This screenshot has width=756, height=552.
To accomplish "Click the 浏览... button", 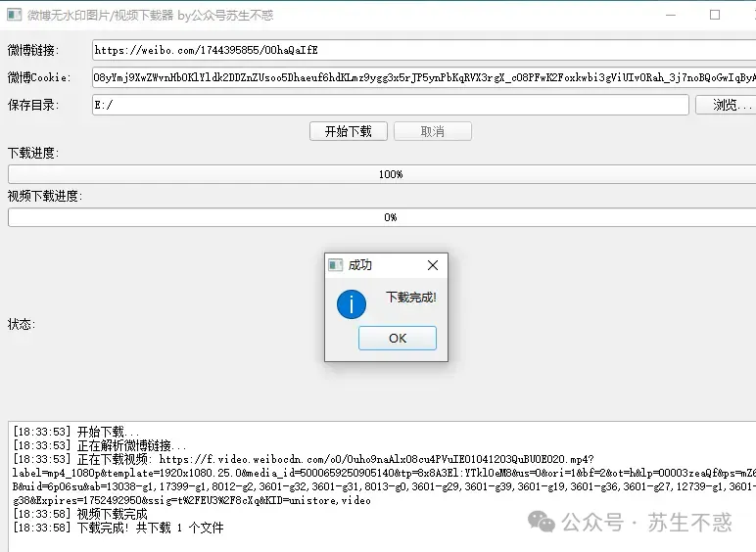I will point(726,105).
